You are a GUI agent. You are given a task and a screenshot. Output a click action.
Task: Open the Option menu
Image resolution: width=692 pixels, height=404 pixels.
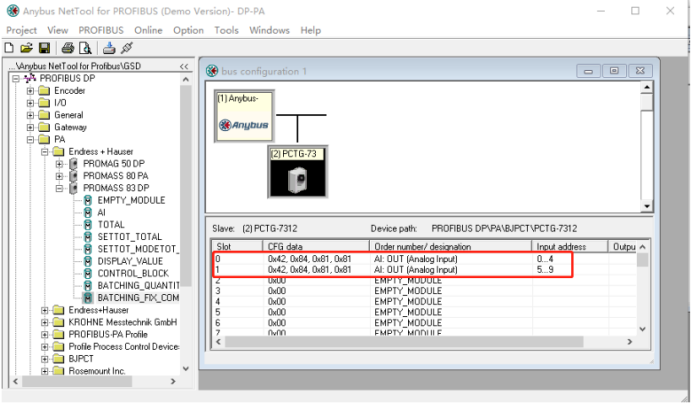click(188, 30)
